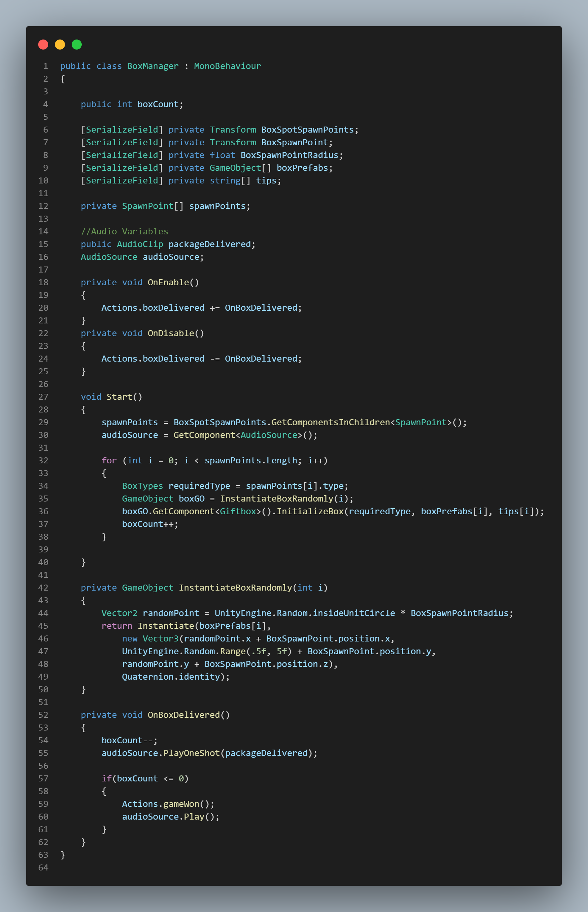Image resolution: width=588 pixels, height=912 pixels.
Task: Click "boxGO" variable declaration on line 35
Action: pos(192,499)
